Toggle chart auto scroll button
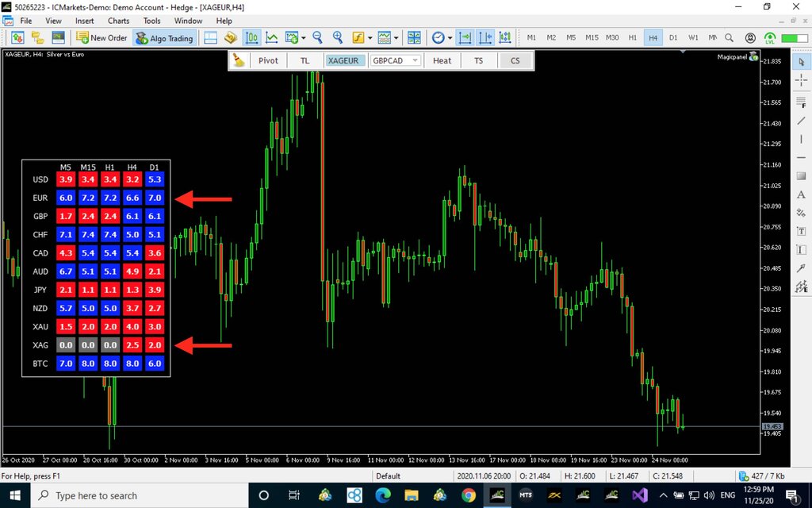The height and width of the screenshot is (508, 812). point(465,38)
